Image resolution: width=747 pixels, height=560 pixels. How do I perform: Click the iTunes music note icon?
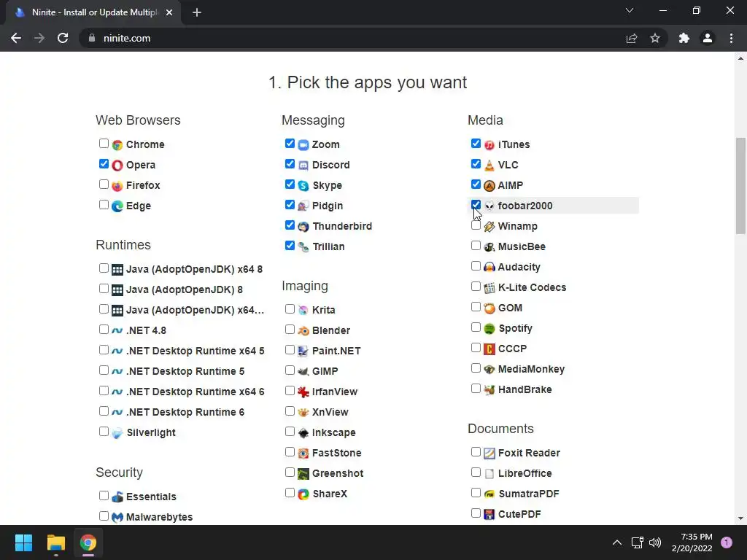tap(489, 145)
